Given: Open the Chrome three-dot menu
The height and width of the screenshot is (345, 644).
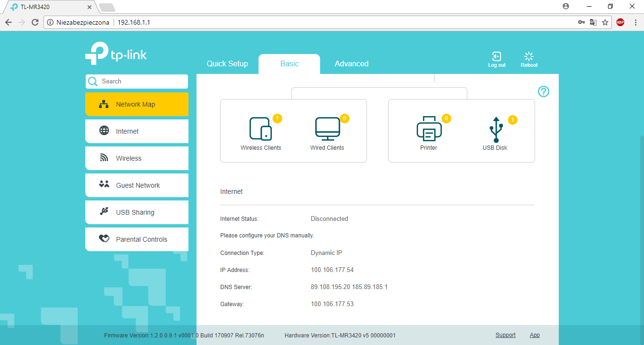Looking at the screenshot, I should pyautogui.click(x=635, y=22).
